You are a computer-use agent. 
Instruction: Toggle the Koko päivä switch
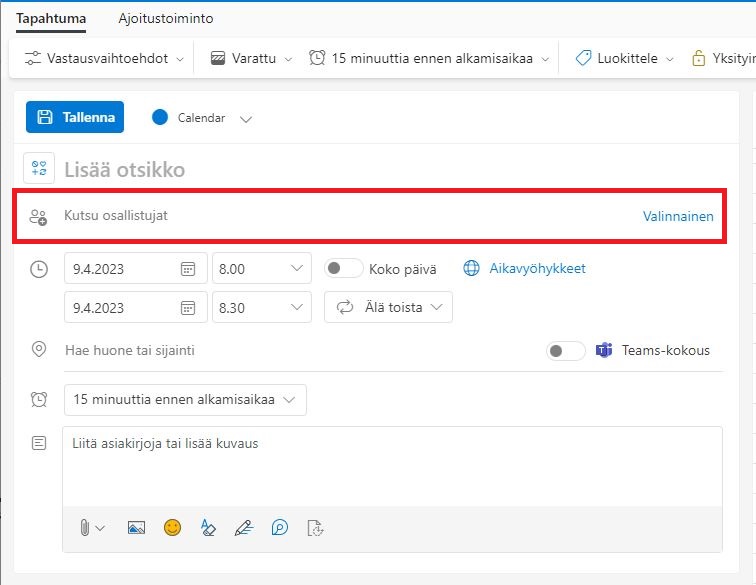coord(343,268)
